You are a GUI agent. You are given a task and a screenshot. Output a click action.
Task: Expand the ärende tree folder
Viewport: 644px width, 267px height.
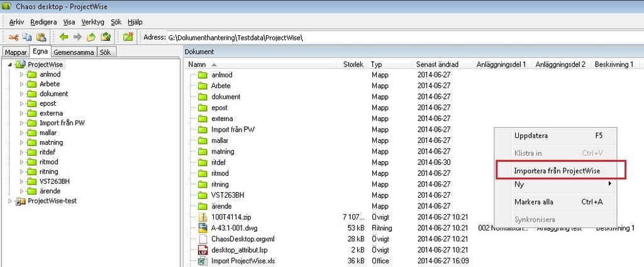[x=22, y=191]
